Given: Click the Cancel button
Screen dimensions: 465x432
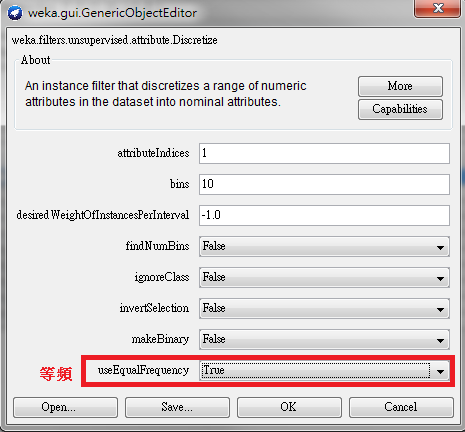Looking at the screenshot, I should tap(401, 407).
